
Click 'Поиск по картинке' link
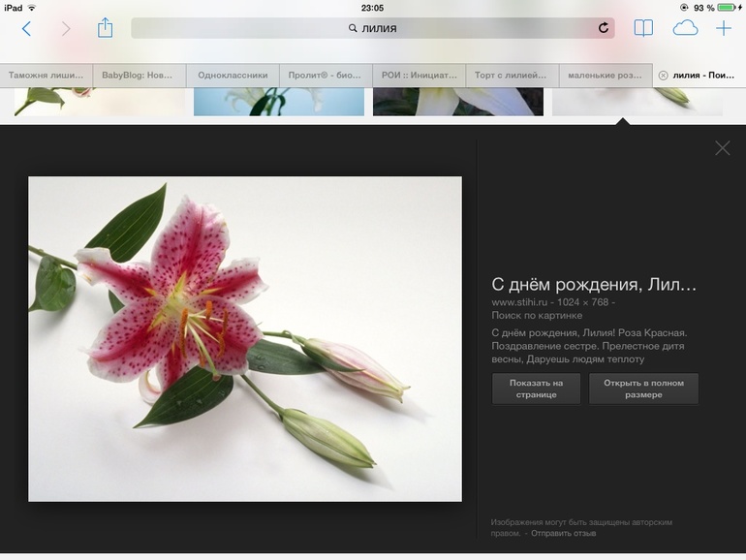pos(537,316)
